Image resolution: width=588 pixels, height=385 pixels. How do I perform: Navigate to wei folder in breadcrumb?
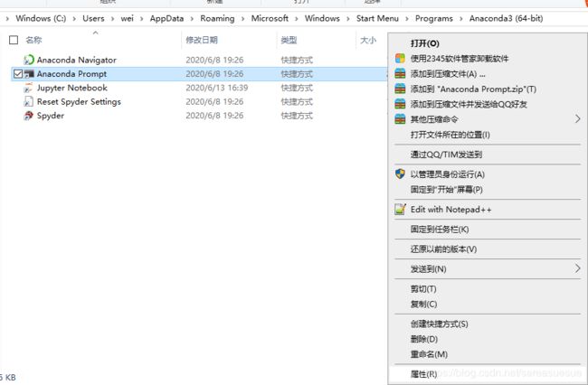tap(128, 18)
